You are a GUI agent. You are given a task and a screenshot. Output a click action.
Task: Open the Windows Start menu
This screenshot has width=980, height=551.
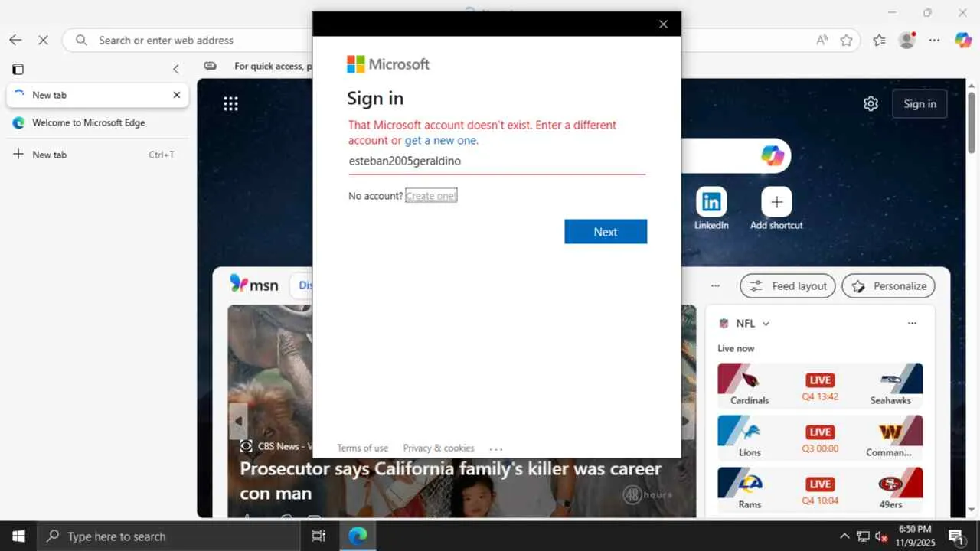[x=18, y=536]
